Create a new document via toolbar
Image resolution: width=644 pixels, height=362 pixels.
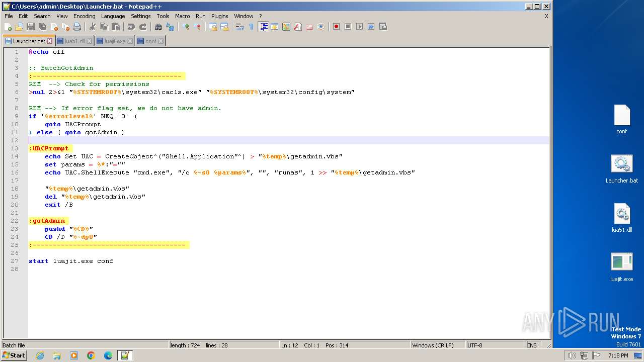coord(8,27)
